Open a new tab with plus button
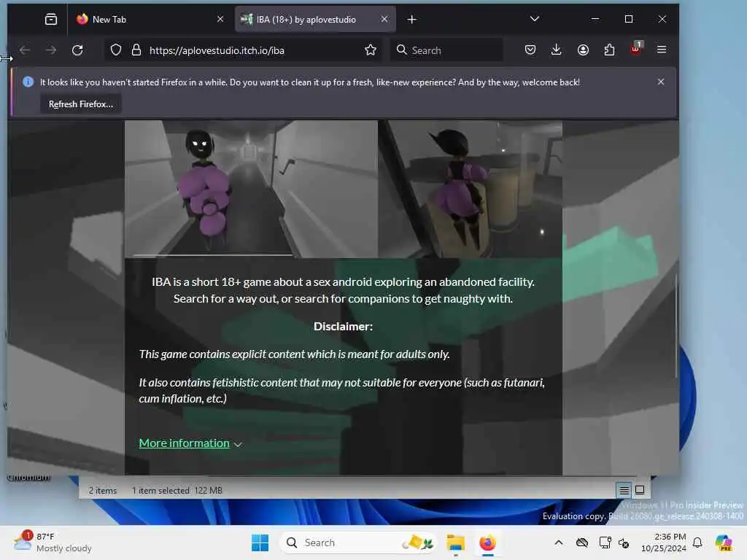The image size is (747, 560). coord(412,19)
